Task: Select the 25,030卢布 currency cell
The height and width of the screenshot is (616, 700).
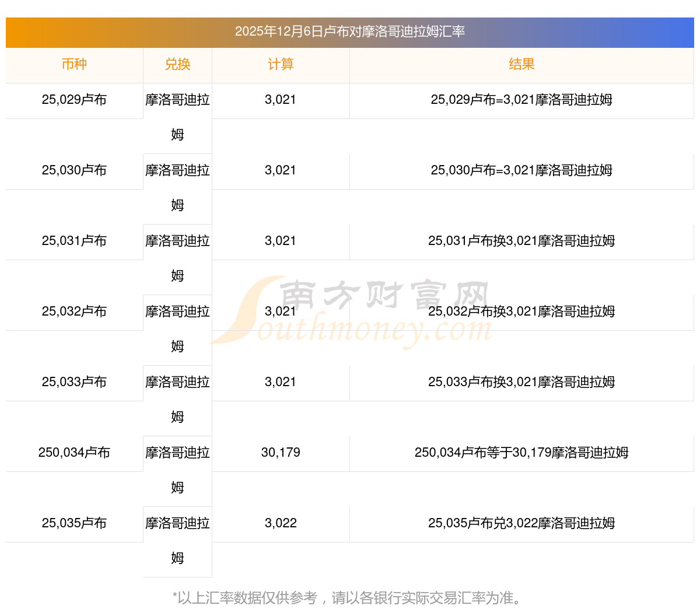Action: click(x=74, y=170)
